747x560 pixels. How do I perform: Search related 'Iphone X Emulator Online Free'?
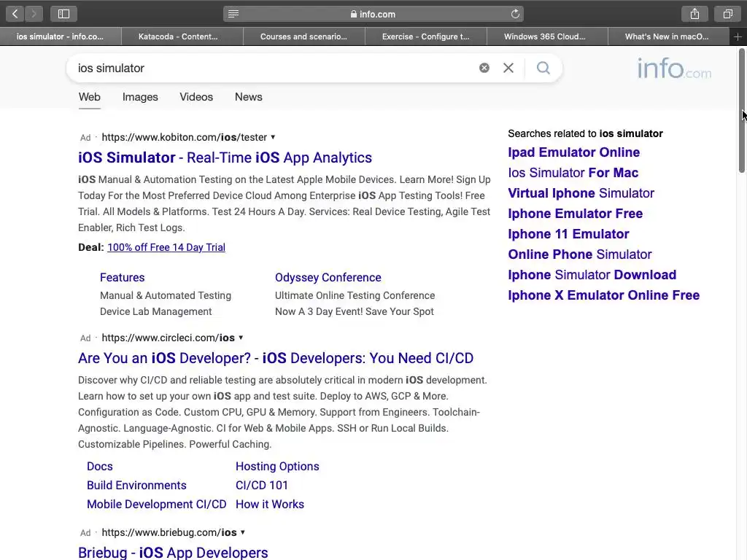[603, 295]
